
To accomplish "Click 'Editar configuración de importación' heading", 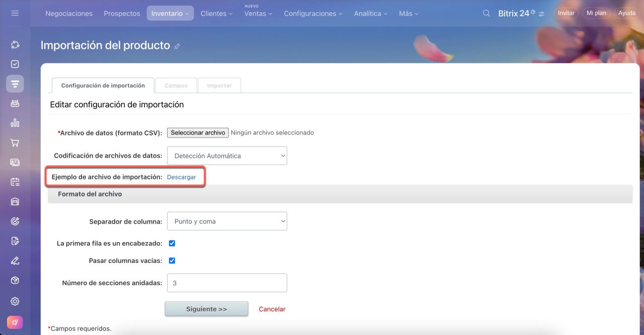I will point(117,105).
